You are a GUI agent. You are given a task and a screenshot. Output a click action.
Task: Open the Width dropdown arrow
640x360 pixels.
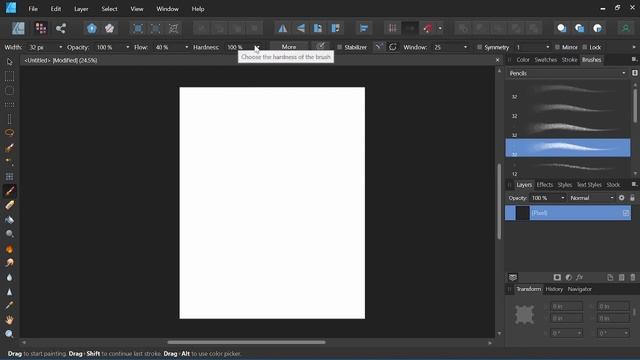coord(61,47)
